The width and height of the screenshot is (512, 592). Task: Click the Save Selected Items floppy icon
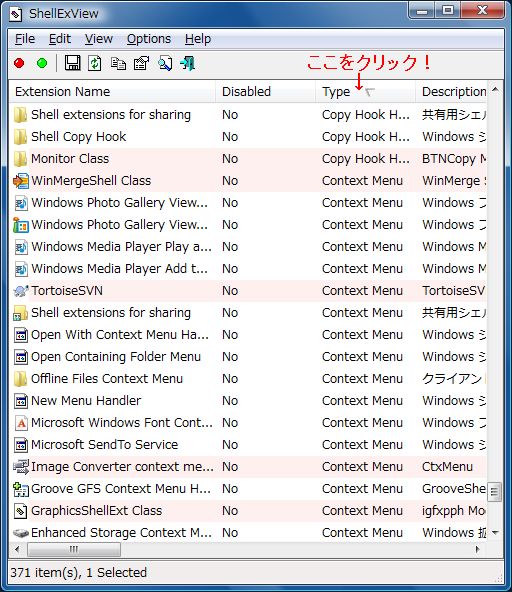72,63
